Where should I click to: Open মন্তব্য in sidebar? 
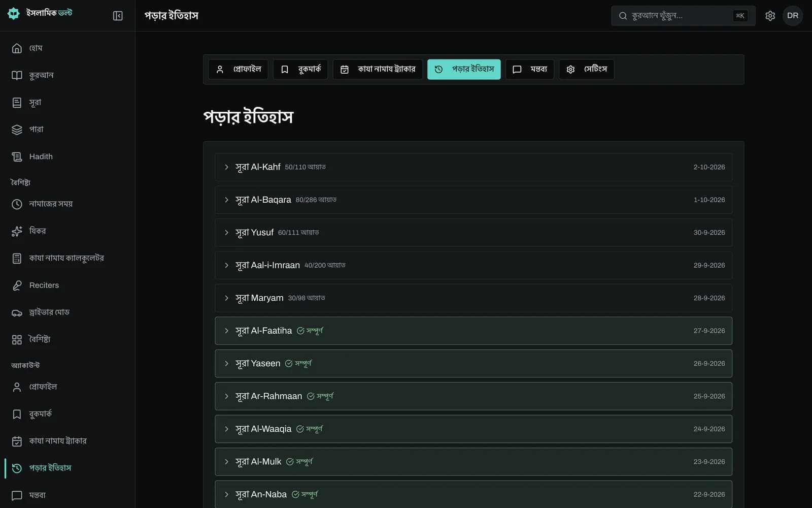[67, 495]
